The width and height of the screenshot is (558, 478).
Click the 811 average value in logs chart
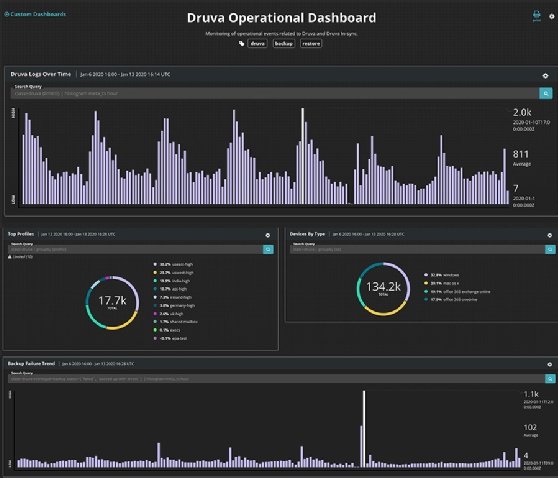521,154
